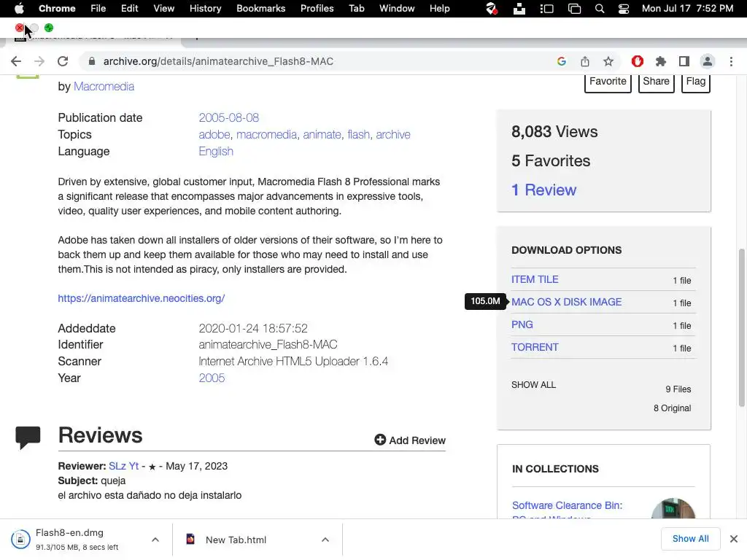Download the ITEM TILE option

click(535, 279)
